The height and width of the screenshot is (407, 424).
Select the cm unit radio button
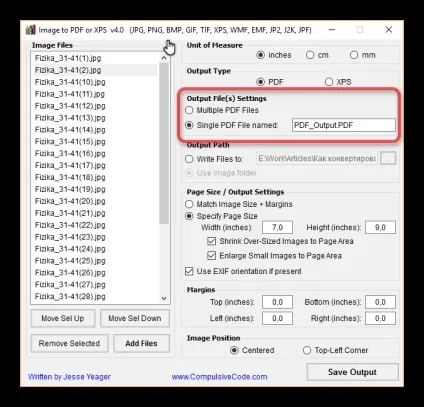310,55
